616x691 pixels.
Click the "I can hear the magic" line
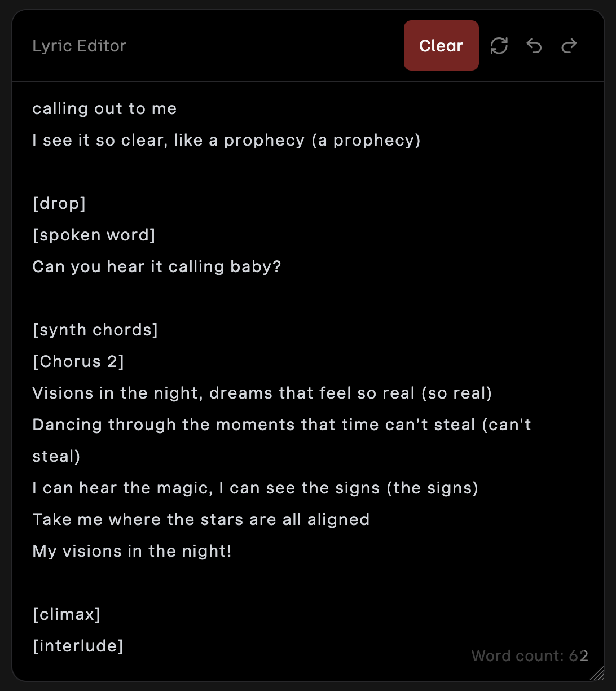[x=255, y=488]
